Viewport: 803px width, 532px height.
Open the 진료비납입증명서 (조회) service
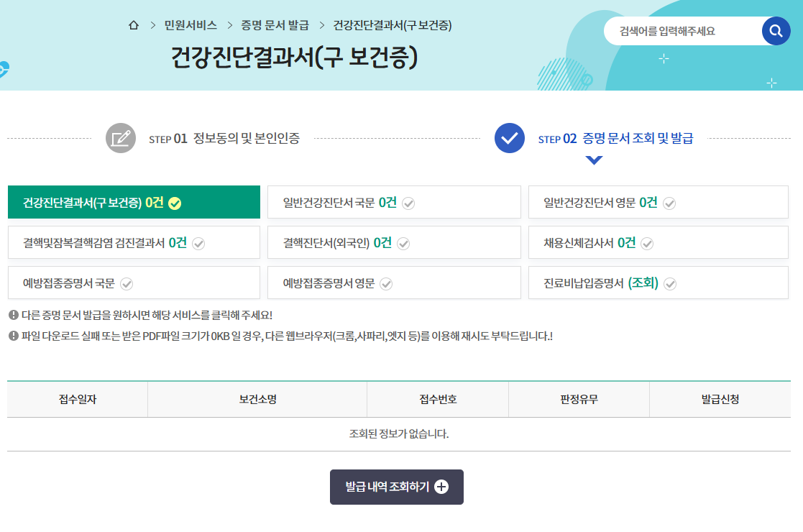click(659, 283)
